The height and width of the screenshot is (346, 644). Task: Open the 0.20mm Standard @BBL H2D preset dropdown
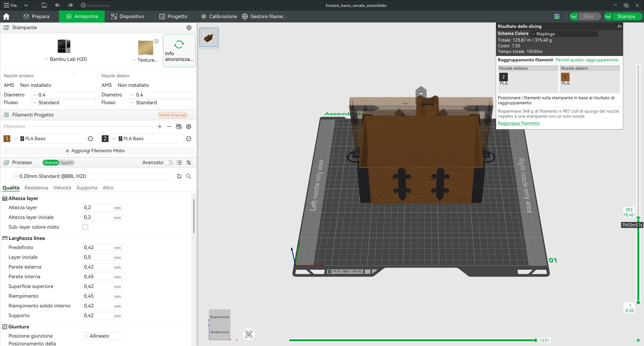(93, 176)
